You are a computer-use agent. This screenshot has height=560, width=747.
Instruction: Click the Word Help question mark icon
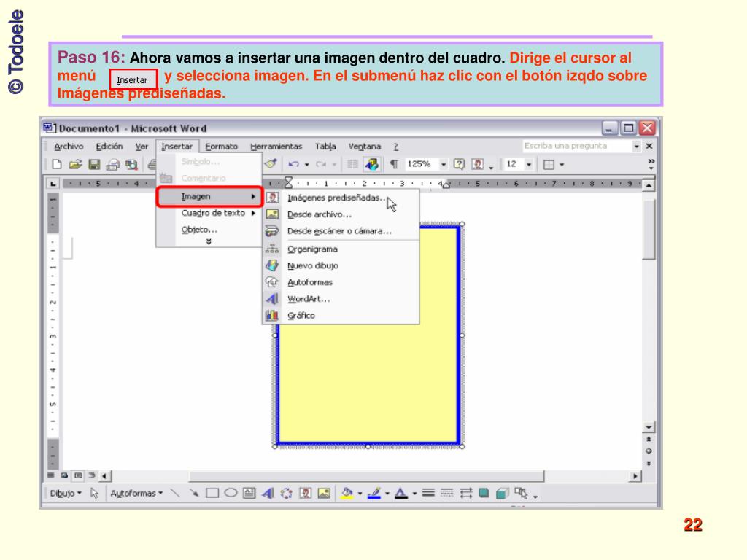coord(459,164)
